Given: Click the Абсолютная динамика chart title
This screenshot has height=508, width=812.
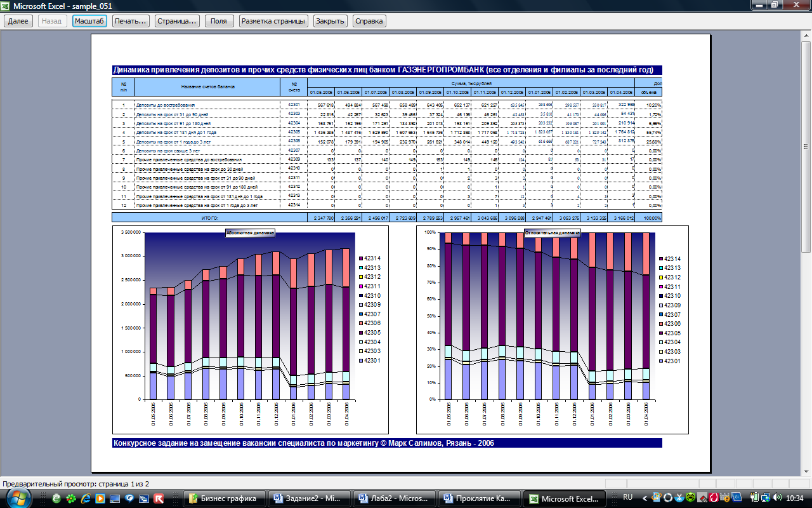Looking at the screenshot, I should coord(250,233).
